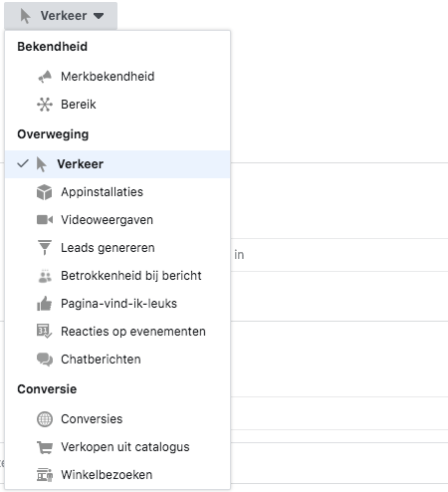The width and height of the screenshot is (448, 492).
Task: Click the chat bubbles icon for Chatberichten
Action: (x=45, y=360)
